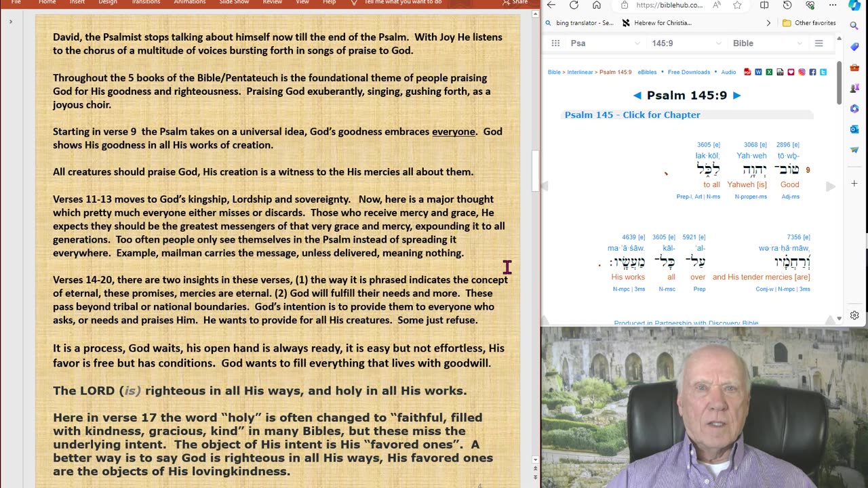
Task: Open split screen view in browser
Action: pyautogui.click(x=764, y=5)
